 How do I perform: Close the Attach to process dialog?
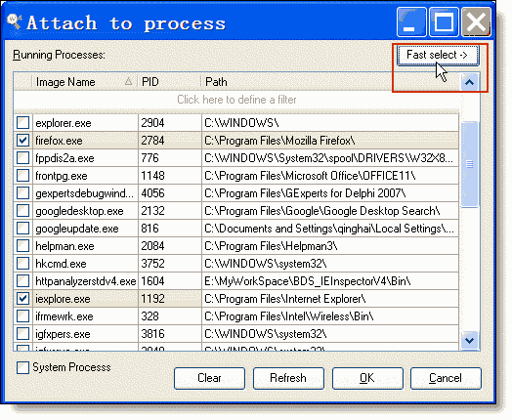[476, 22]
